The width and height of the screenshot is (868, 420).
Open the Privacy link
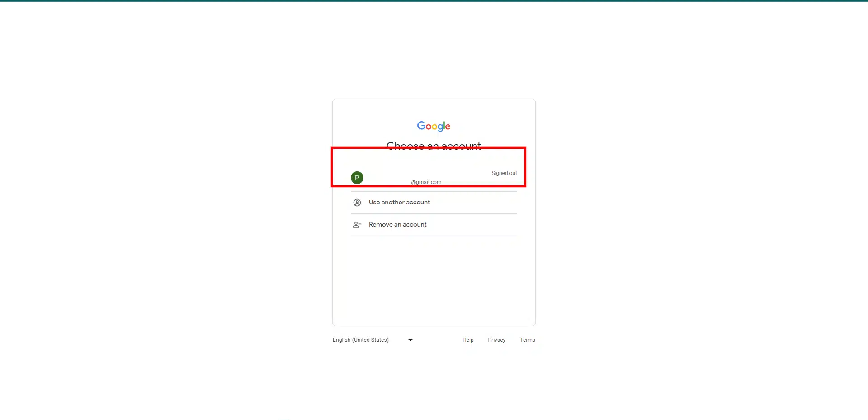click(x=496, y=340)
